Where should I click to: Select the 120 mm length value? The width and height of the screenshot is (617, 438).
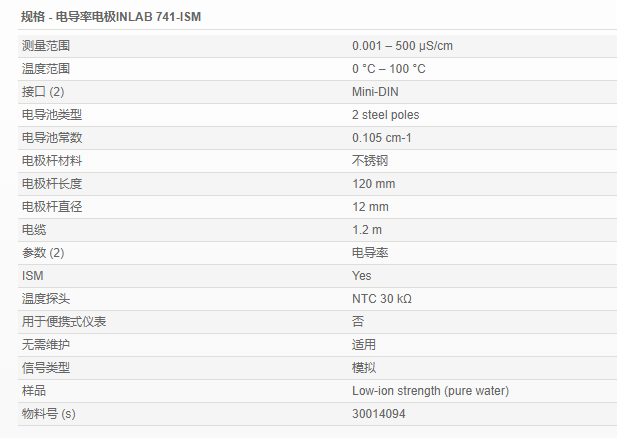(x=373, y=184)
